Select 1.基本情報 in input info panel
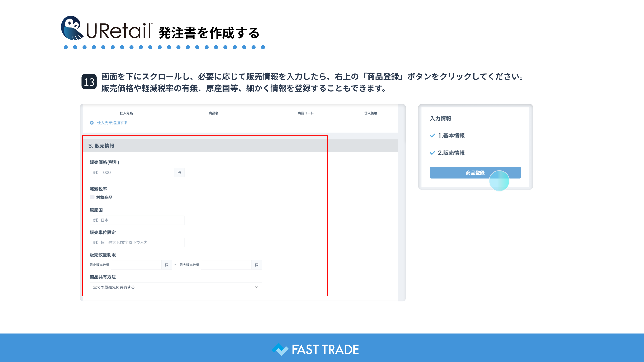 tap(451, 136)
